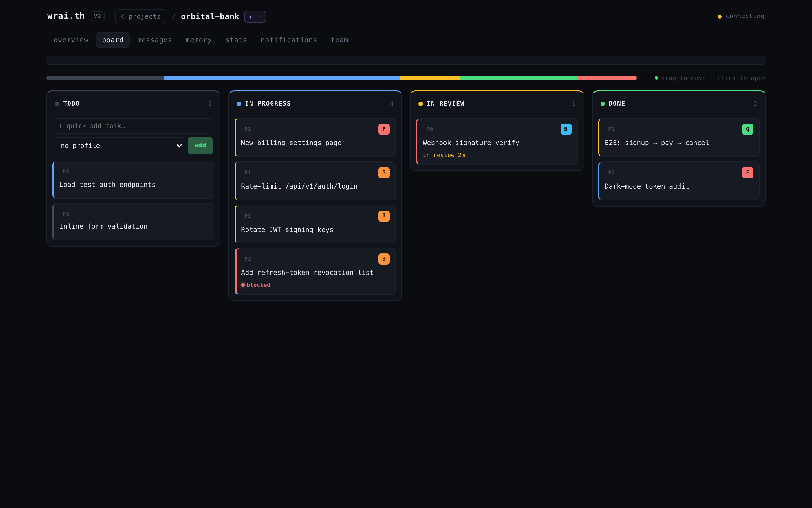
Task: Click the blue in-progress segment of progress bar
Action: pos(282,78)
